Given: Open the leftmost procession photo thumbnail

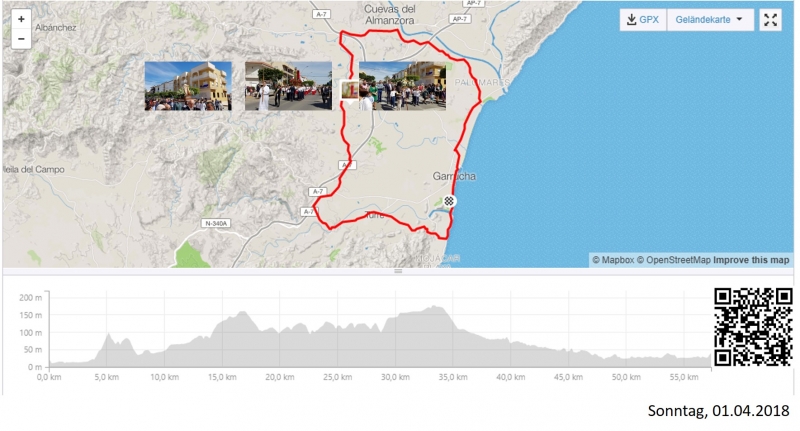Looking at the screenshot, I should point(188,85).
